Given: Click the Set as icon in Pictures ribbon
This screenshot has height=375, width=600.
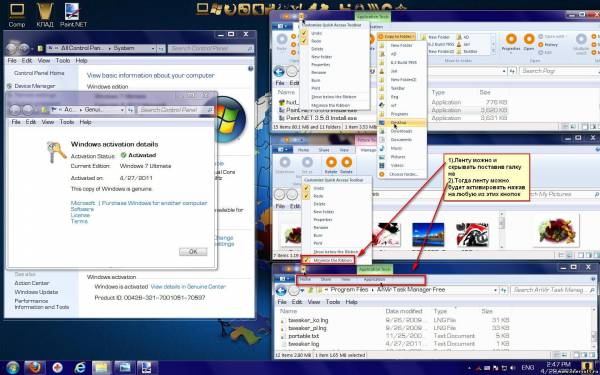Looking at the screenshot, I should [307, 165].
